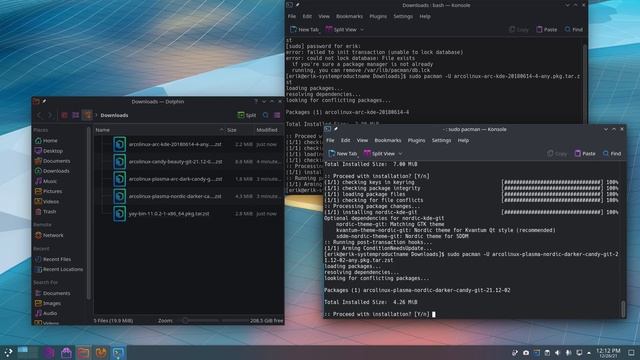Image resolution: width=640 pixels, height=360 pixels.
Task: Click the Split button in Dolphin
Action: pyautogui.click(x=247, y=116)
